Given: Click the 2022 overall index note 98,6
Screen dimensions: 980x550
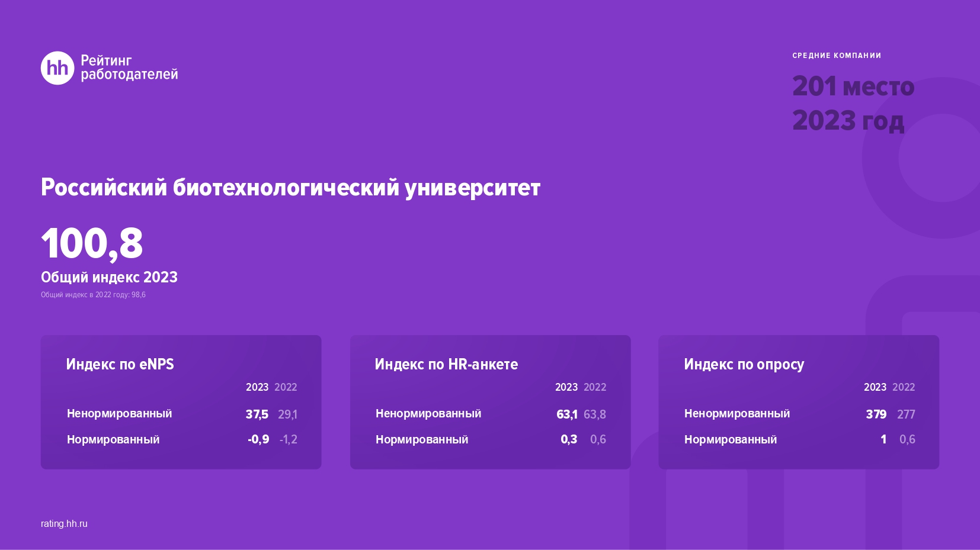Looking at the screenshot, I should tap(93, 295).
